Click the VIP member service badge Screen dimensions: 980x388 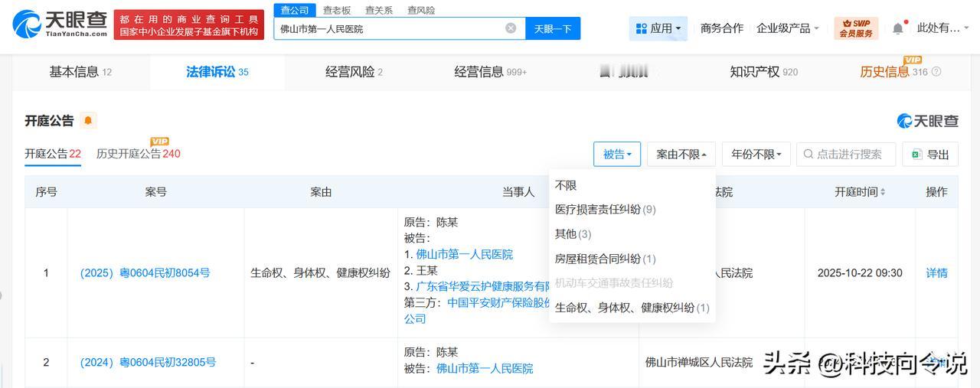856,28
